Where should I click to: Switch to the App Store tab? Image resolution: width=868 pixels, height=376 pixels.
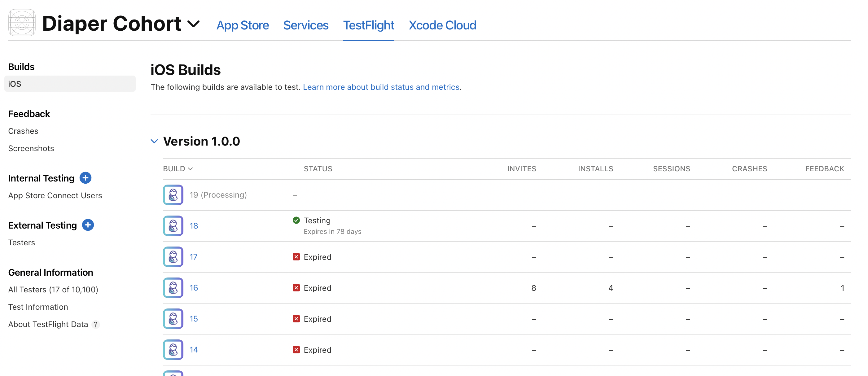point(243,25)
